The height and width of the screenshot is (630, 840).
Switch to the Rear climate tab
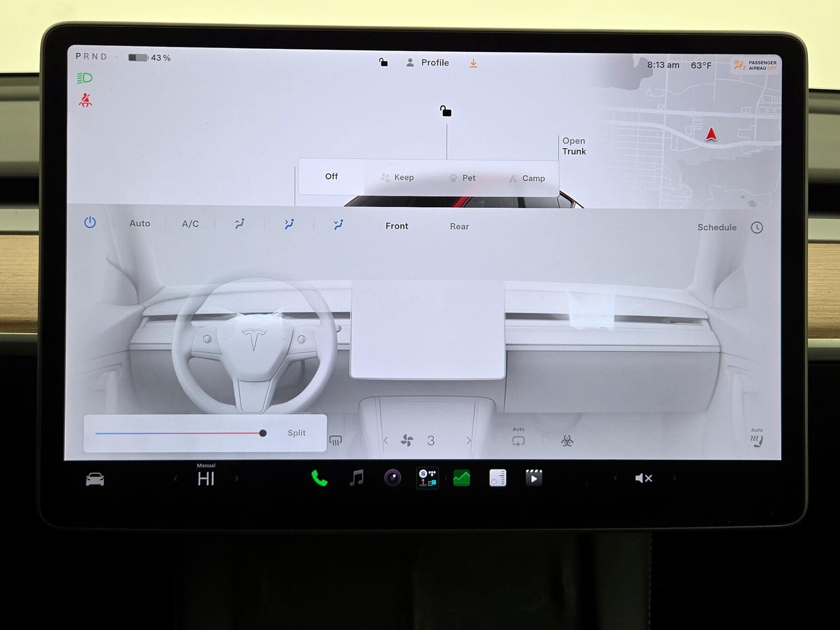(x=459, y=226)
